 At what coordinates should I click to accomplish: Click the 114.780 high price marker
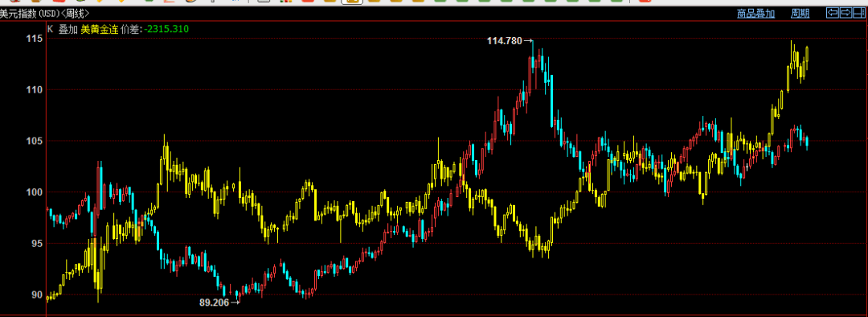click(x=504, y=40)
